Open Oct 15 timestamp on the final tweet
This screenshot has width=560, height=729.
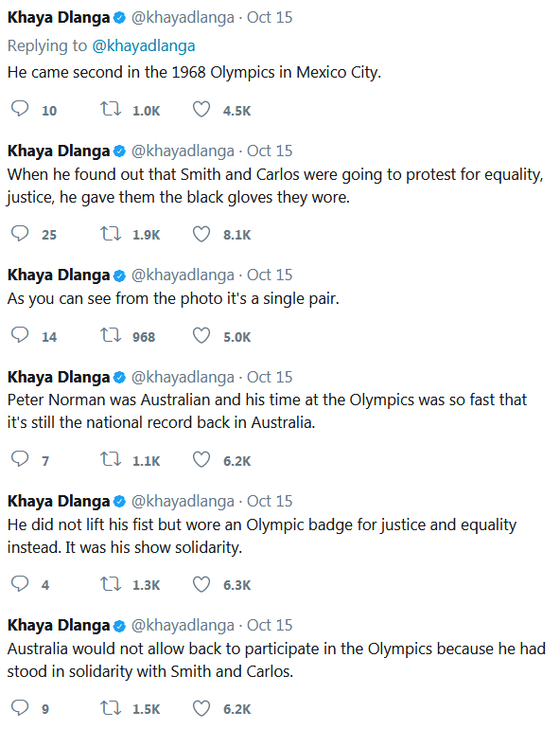pyautogui.click(x=270, y=625)
